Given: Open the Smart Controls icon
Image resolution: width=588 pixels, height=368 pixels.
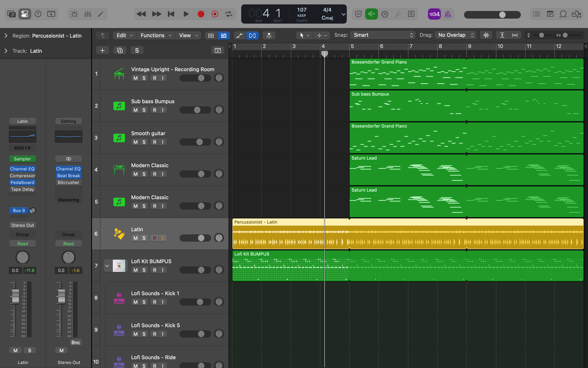Looking at the screenshot, I should [x=74, y=14].
